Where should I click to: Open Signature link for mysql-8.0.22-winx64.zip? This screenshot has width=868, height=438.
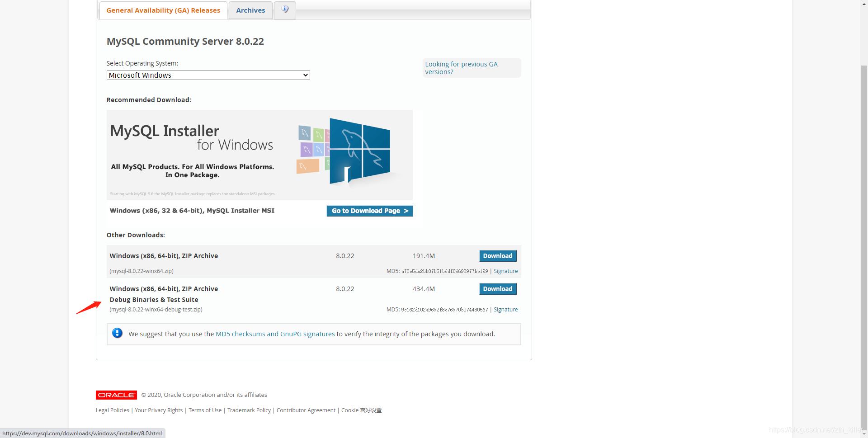[505, 271]
